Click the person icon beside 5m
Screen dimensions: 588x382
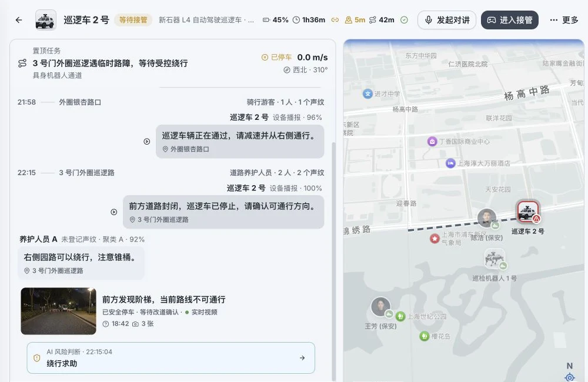(348, 20)
